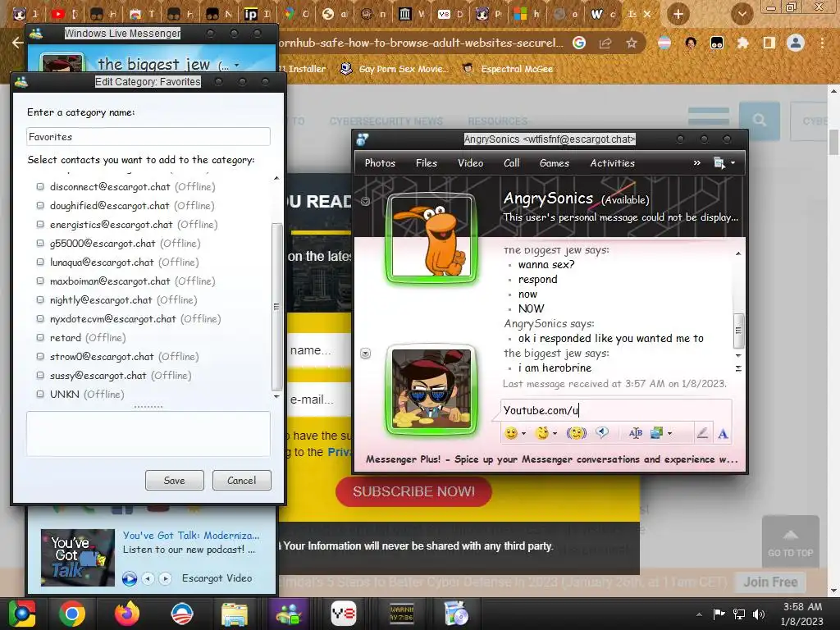Screen dimensions: 840x630
Task: Click the SUBSCRIBE NOW! button
Action: point(413,491)
